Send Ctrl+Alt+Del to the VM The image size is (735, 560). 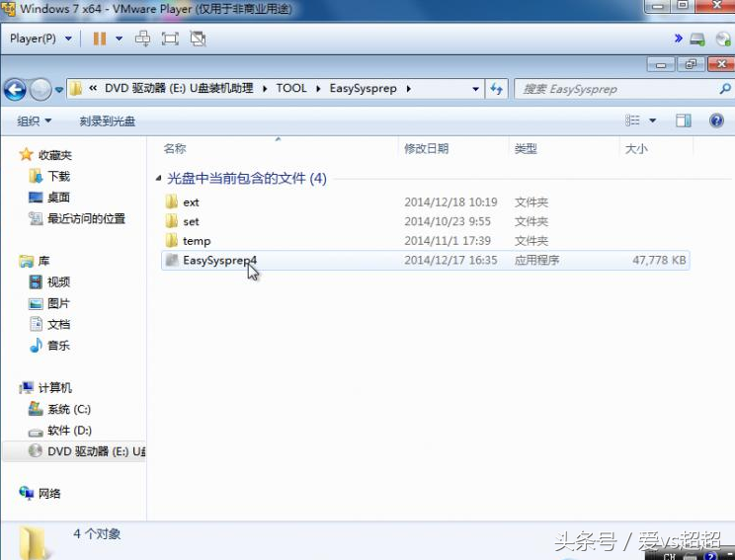coord(142,39)
